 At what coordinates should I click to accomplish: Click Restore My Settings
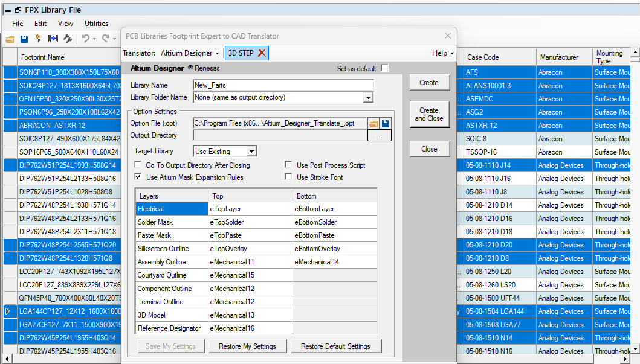coord(247,346)
